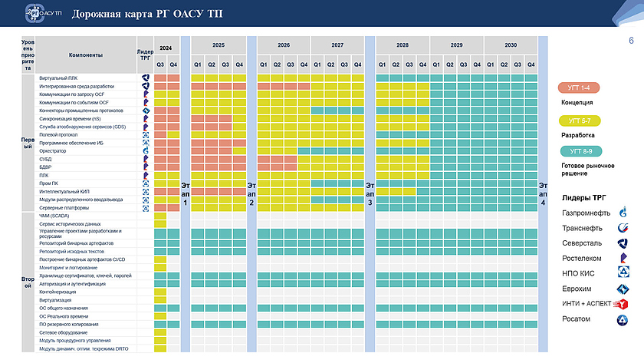Image resolution: width=644 pixels, height=363 pixels.
Task: Click the leader icon beside Виртуальный ПЛК
Action: [x=146, y=78]
